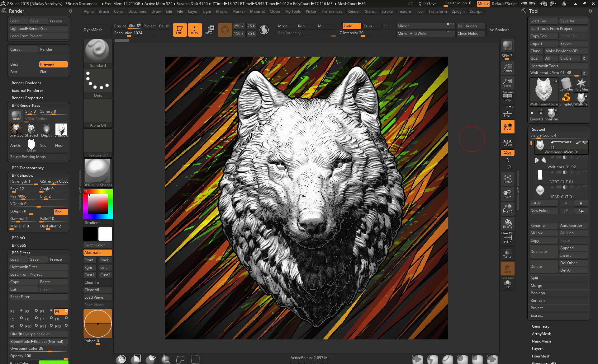Select the Actual size icon

[507, 68]
